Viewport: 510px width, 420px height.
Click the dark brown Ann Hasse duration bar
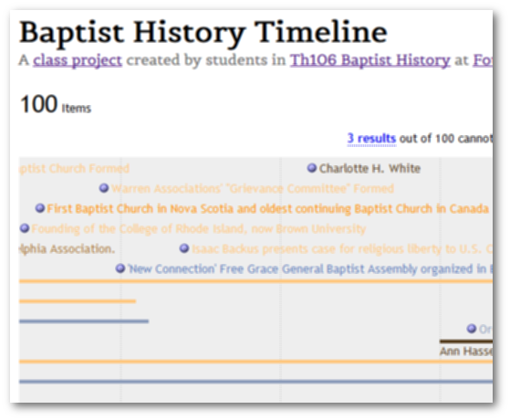[466, 341]
